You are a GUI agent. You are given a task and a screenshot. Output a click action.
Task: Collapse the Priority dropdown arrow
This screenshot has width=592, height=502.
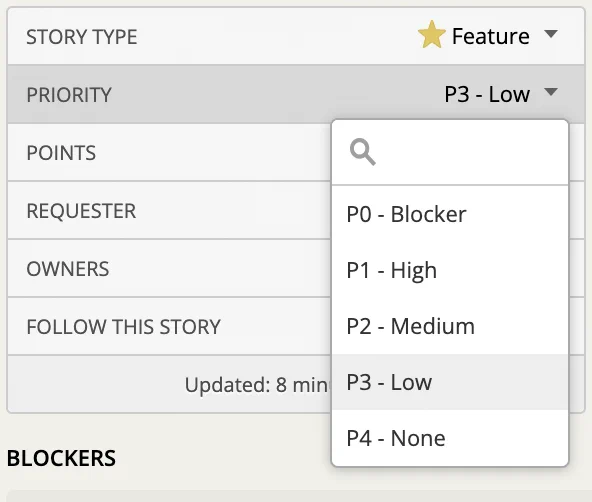point(551,92)
